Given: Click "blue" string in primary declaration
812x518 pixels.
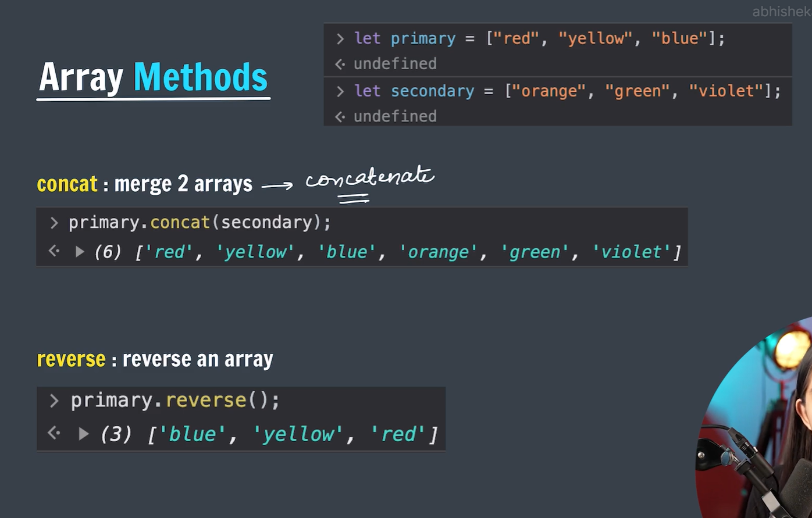Looking at the screenshot, I should tap(679, 39).
